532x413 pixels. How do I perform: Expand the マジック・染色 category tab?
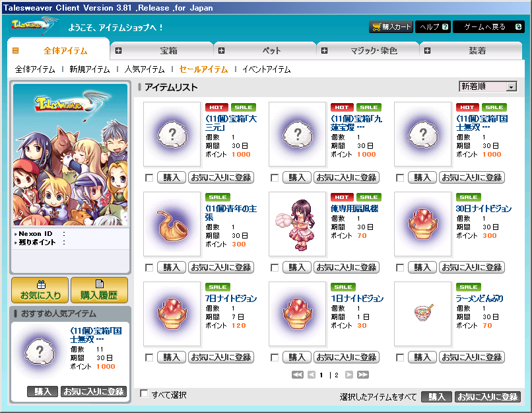[x=368, y=50]
